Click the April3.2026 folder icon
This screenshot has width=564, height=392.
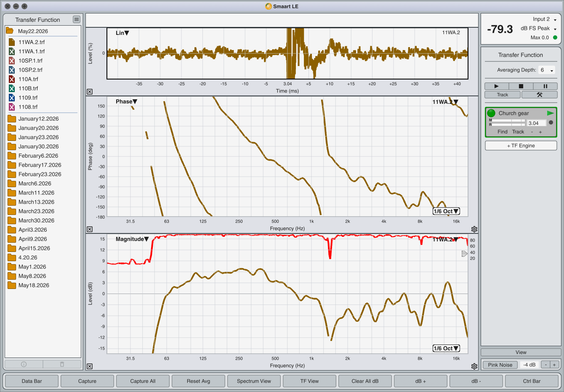(12, 230)
